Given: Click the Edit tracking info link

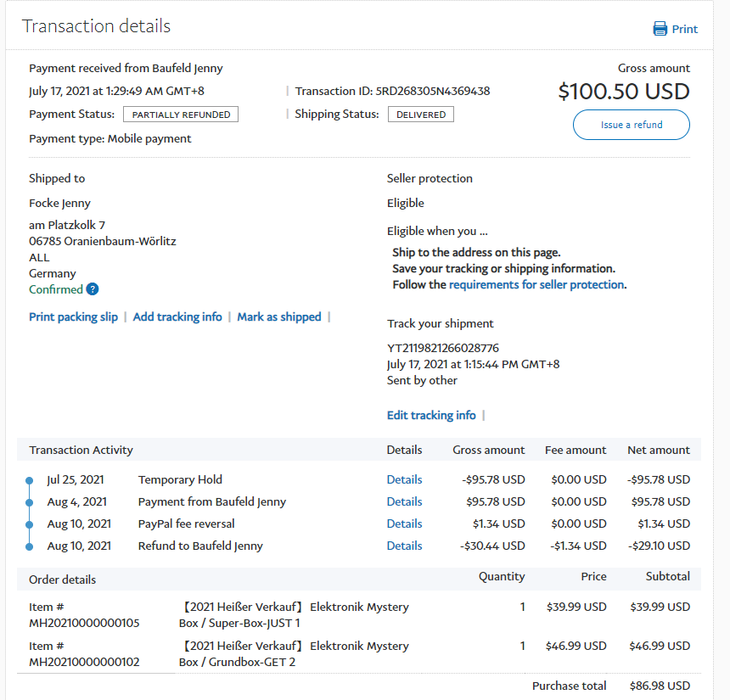Looking at the screenshot, I should coord(431,415).
